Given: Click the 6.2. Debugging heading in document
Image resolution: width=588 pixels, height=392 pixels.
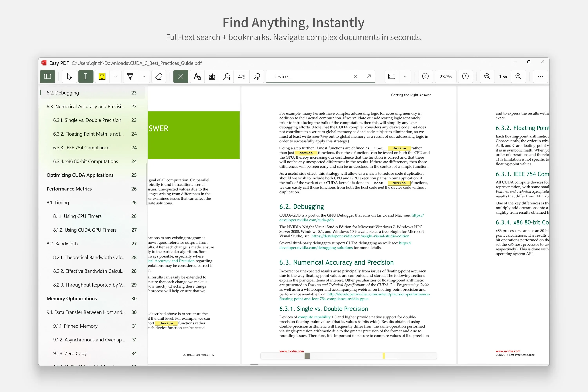Looking at the screenshot, I should click(x=301, y=207).
